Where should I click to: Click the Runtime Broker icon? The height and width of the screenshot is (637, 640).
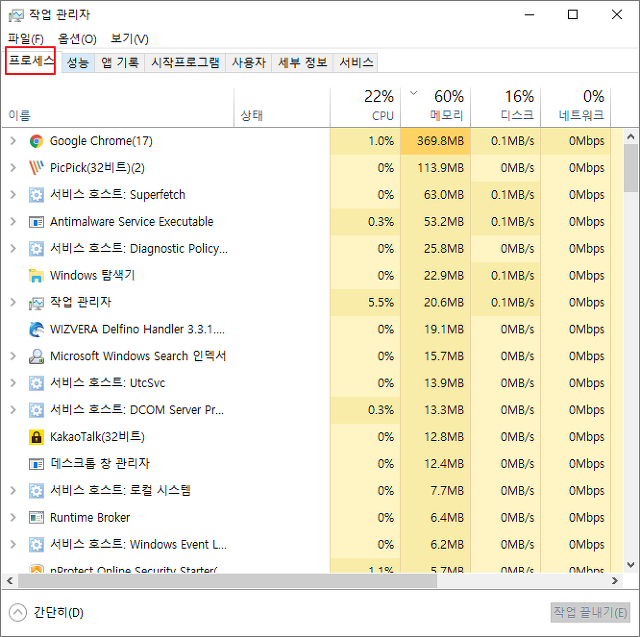36,518
